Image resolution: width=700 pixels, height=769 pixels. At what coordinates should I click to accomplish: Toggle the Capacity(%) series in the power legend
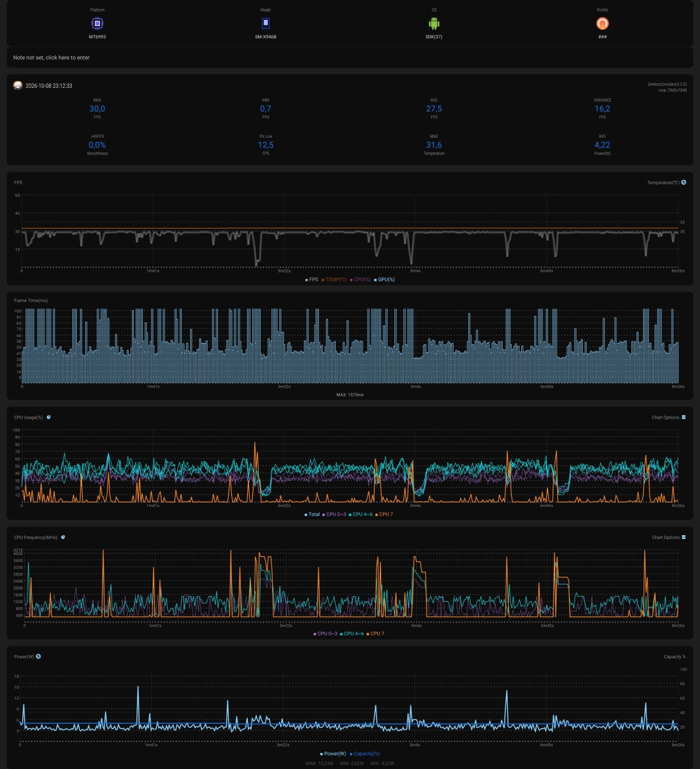pos(365,754)
